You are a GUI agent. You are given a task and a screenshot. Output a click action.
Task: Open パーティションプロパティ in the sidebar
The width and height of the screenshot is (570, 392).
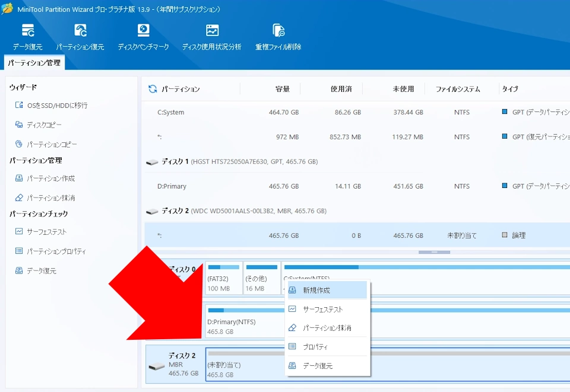56,251
